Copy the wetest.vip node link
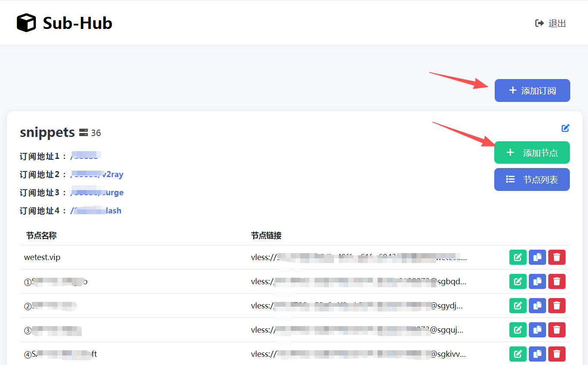 537,257
